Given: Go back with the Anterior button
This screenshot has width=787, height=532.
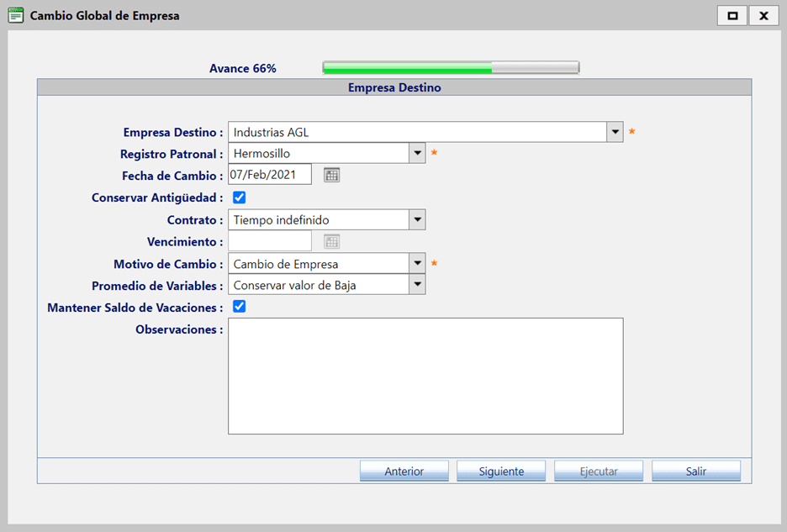Looking at the screenshot, I should tap(404, 471).
